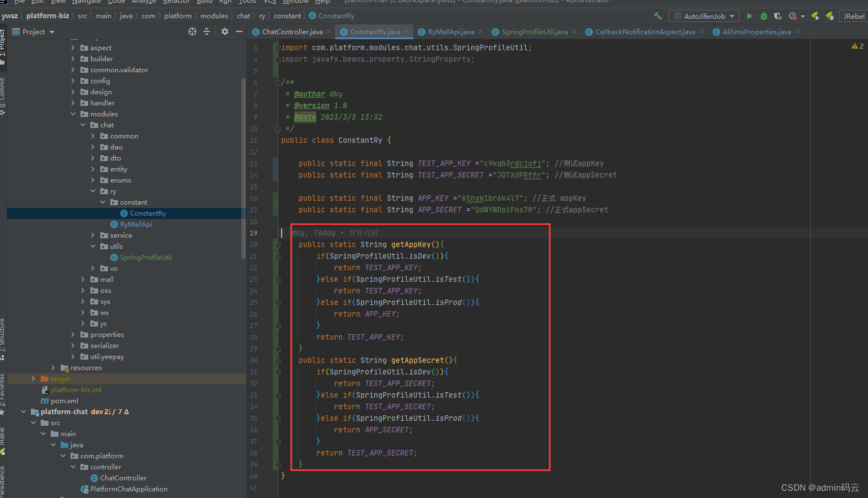
Task: Run AutoJifenJob with the green play icon
Action: tap(750, 16)
